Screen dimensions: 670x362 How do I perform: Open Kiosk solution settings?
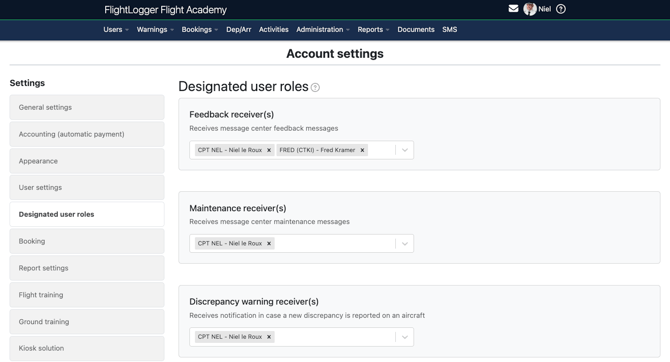coord(87,348)
